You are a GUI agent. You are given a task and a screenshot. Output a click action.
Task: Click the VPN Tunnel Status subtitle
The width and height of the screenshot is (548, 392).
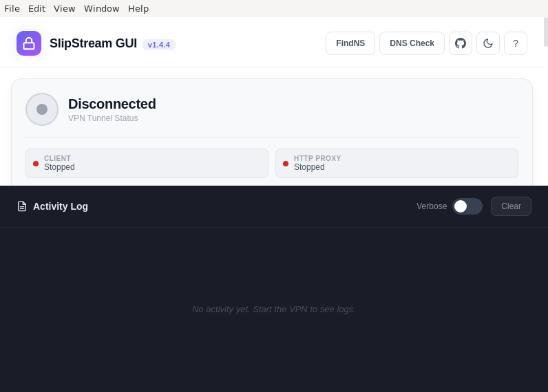[x=103, y=118]
